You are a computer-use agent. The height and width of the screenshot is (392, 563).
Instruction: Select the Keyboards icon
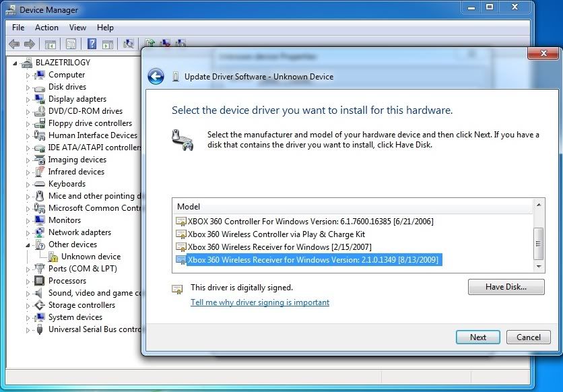point(40,184)
